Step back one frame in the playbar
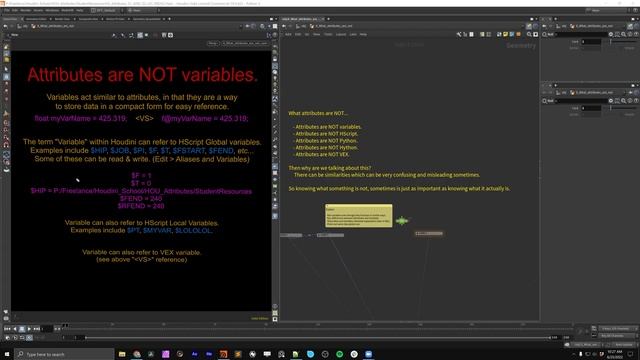The image size is (640, 360). click(x=15, y=329)
